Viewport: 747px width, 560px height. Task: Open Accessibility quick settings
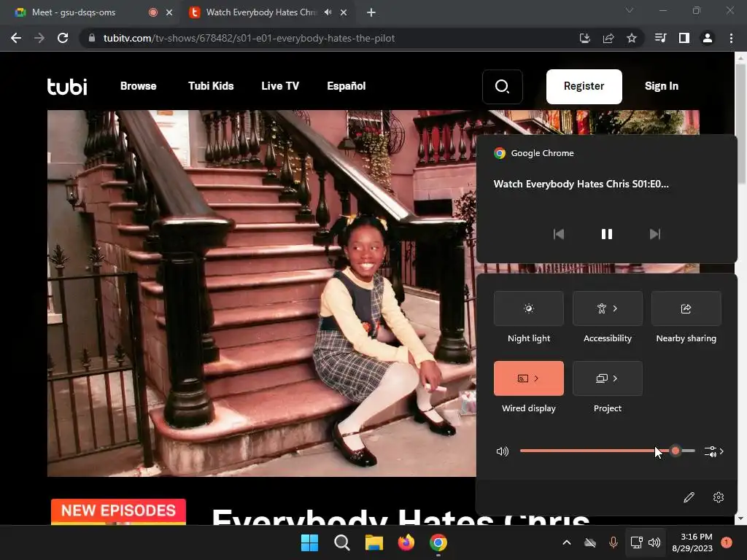pos(608,308)
